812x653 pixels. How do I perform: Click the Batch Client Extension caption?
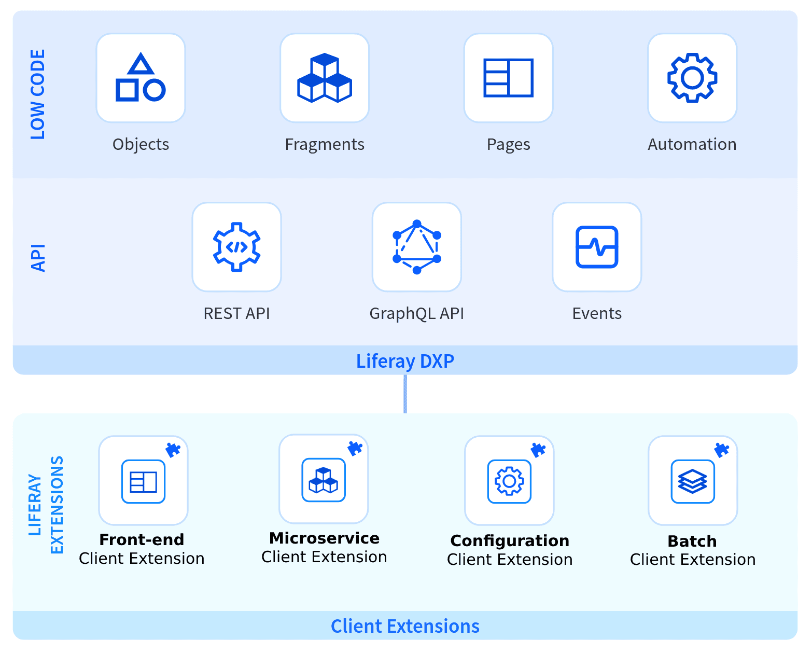[693, 550]
